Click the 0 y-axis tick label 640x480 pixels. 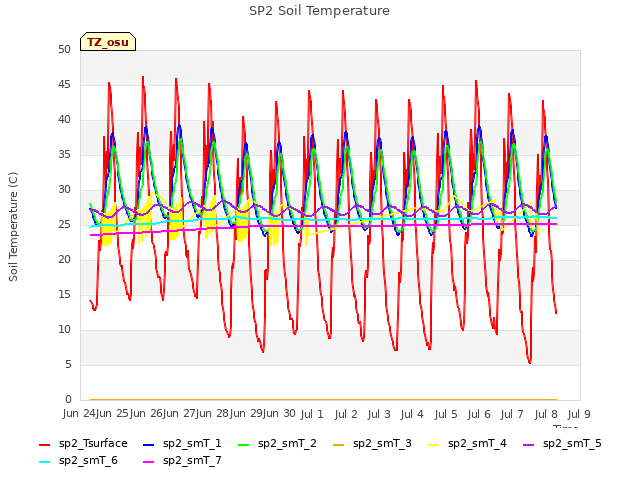pos(68,400)
